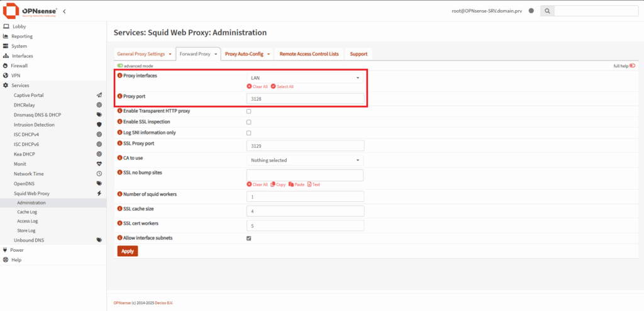The height and width of the screenshot is (311, 644).
Task: Click the SSL Proxy port input field
Action: (x=305, y=145)
